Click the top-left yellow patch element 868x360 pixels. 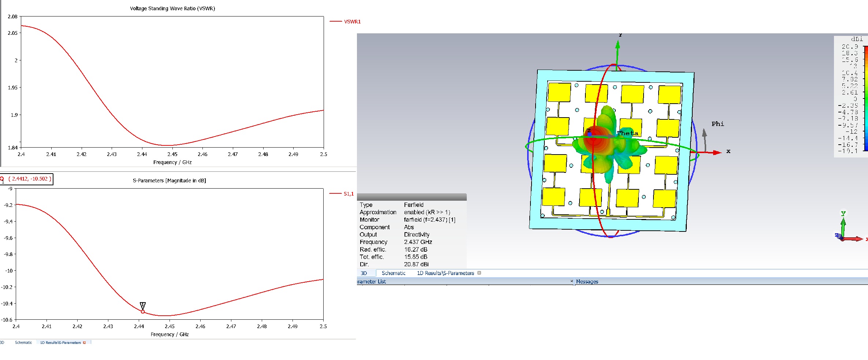[559, 92]
